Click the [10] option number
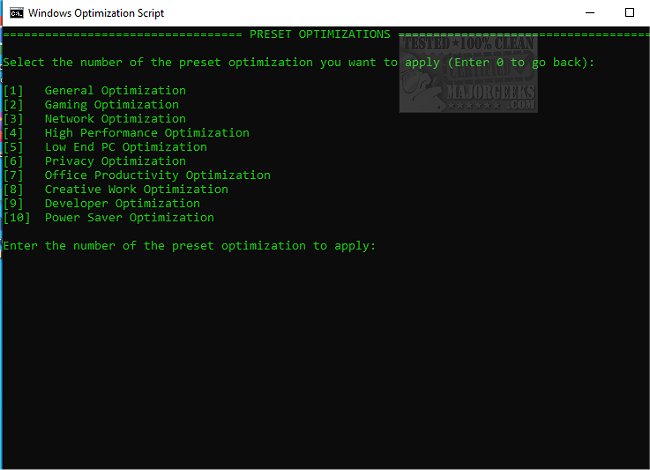Viewport: 650px width, 470px height. 17,218
